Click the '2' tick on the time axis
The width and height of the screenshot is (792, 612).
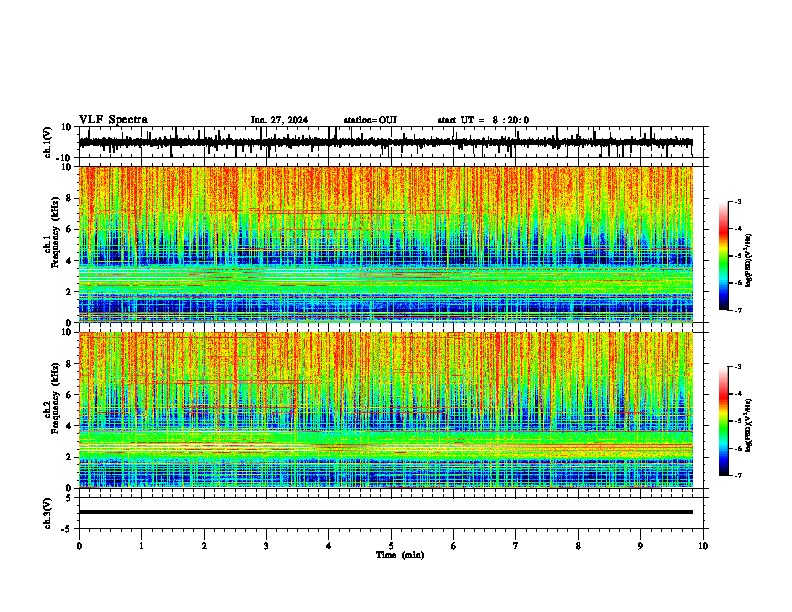(204, 546)
